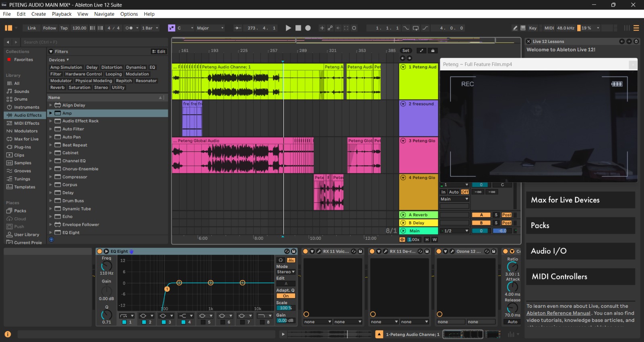The image size is (644, 342).
Task: Click the EQ Eight Scale 100% slider
Action: [x=286, y=308]
